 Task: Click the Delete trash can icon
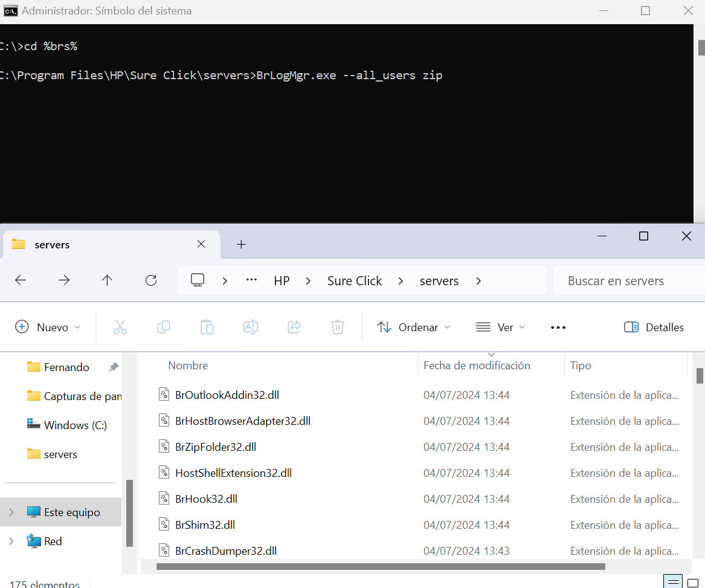click(x=338, y=327)
